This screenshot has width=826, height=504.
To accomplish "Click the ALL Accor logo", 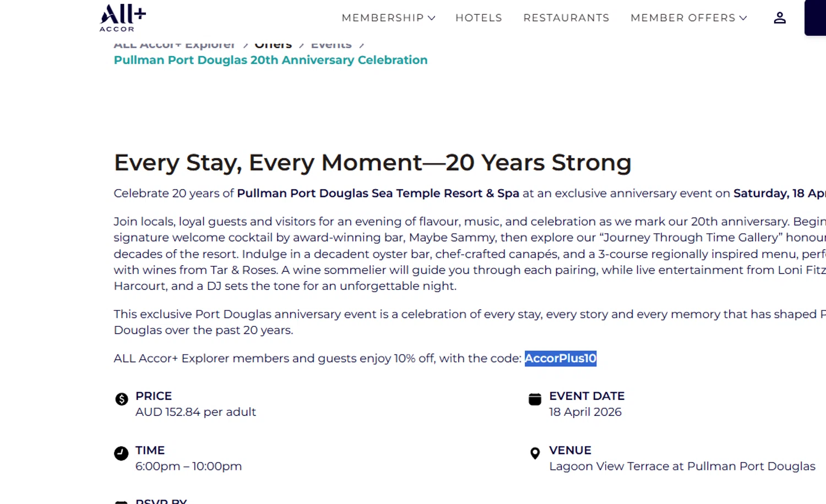I will coord(123,18).
